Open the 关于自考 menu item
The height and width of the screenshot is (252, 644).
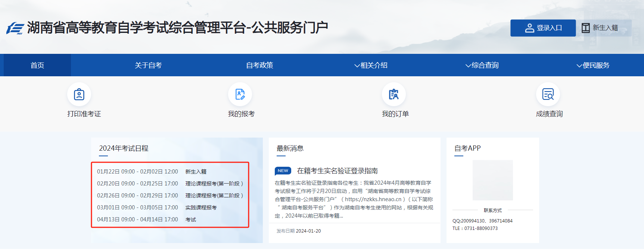click(148, 65)
